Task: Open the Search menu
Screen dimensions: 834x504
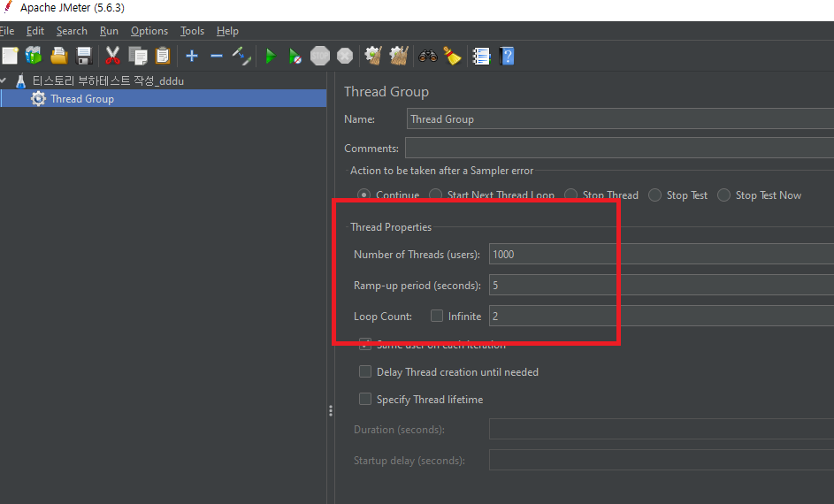Action: click(72, 31)
